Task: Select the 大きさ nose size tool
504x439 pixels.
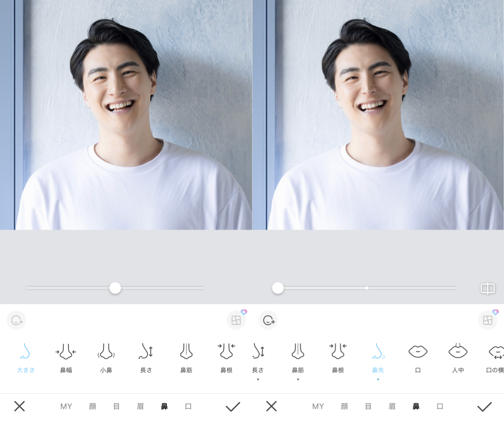Action: coord(26,357)
